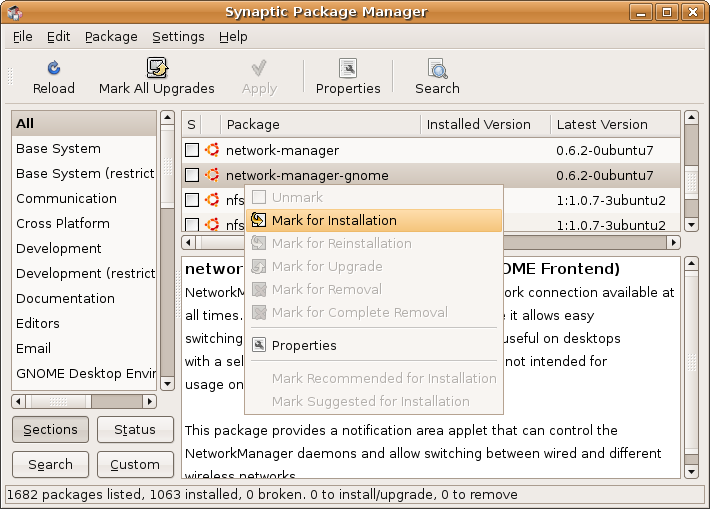Select Mark Suggested for Installation entry

tap(374, 401)
